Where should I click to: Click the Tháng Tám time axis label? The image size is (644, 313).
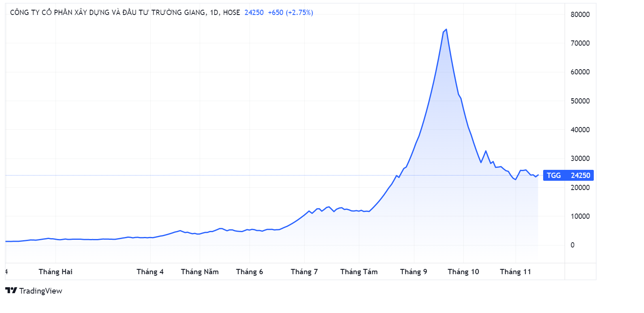click(x=359, y=272)
